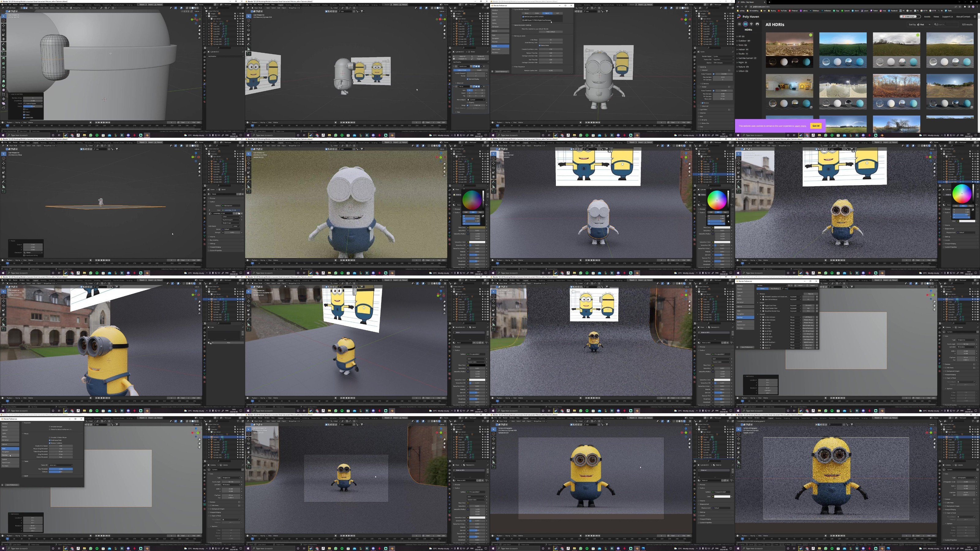The width and height of the screenshot is (980, 551).
Task: Activate the Bevel tool in Edit Mode toolbar
Action: point(3,68)
